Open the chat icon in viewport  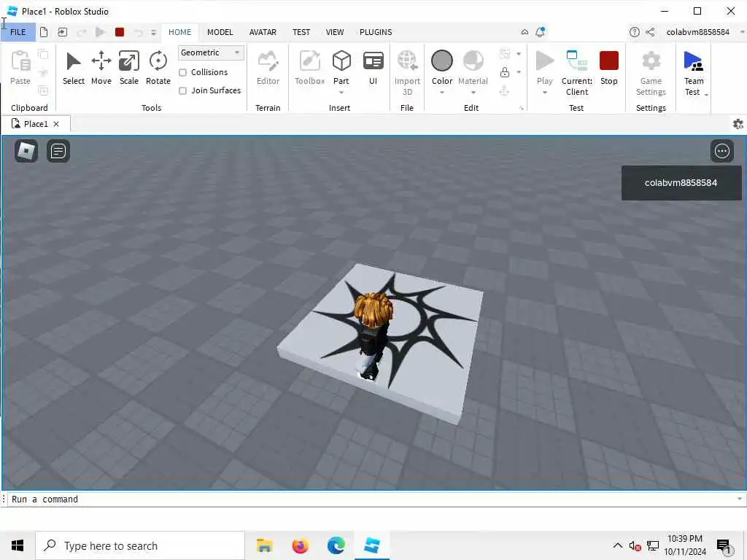[x=58, y=151]
